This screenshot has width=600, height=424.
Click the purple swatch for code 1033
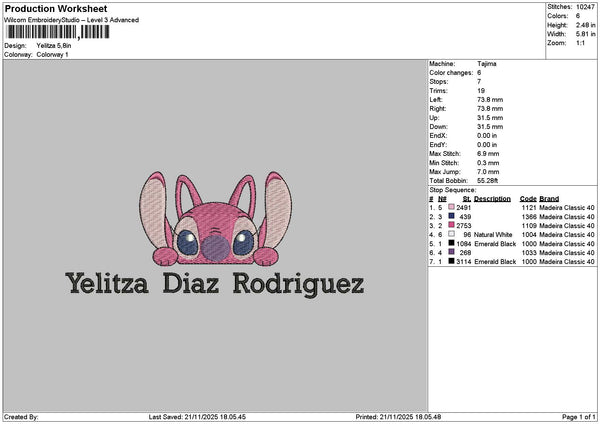(x=452, y=252)
